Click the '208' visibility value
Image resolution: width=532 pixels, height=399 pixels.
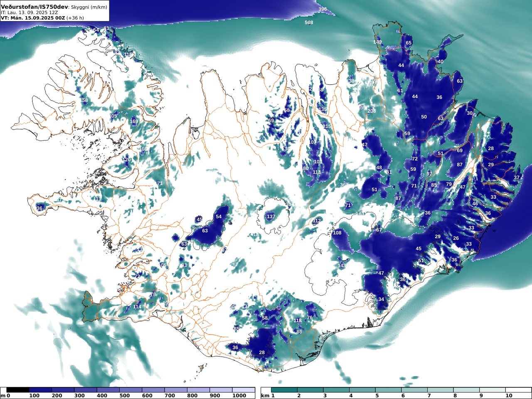372,111
